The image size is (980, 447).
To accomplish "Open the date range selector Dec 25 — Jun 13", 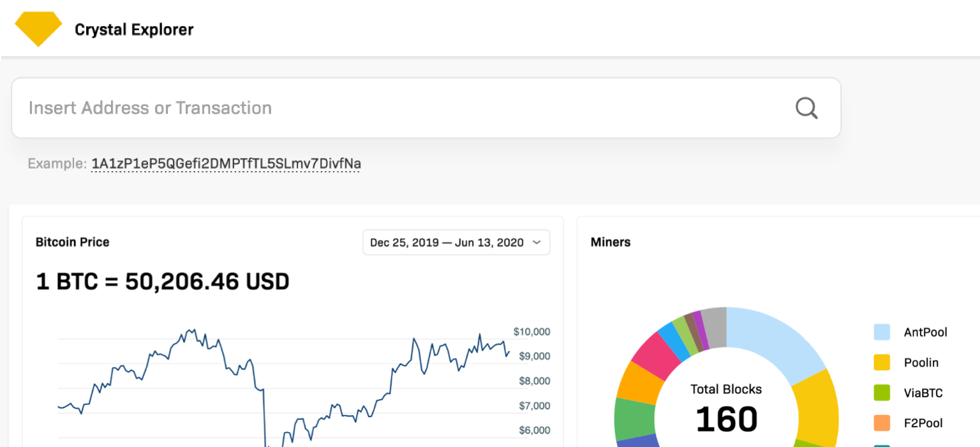I will [456, 243].
